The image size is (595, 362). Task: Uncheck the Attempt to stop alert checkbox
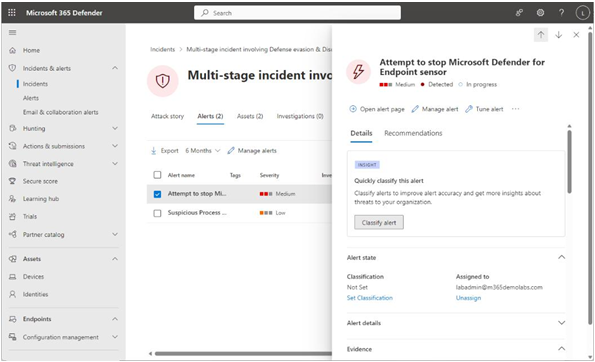(x=157, y=194)
